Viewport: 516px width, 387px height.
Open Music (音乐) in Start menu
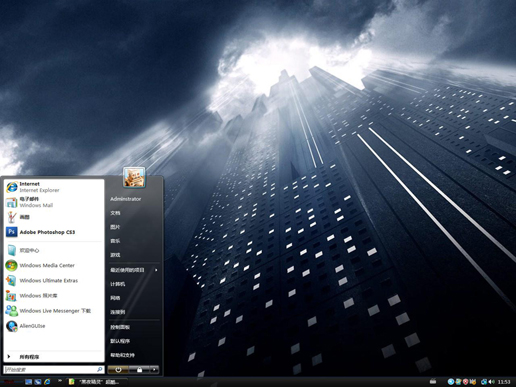coord(115,241)
